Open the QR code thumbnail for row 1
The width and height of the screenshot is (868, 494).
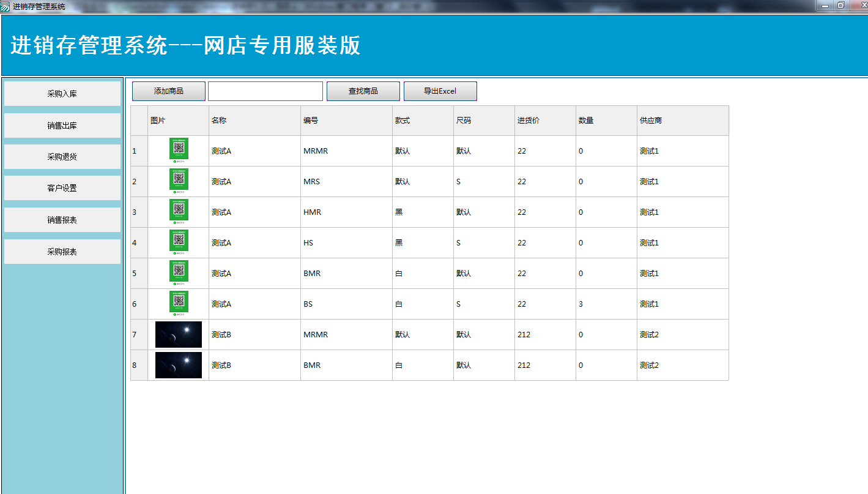pyautogui.click(x=178, y=149)
